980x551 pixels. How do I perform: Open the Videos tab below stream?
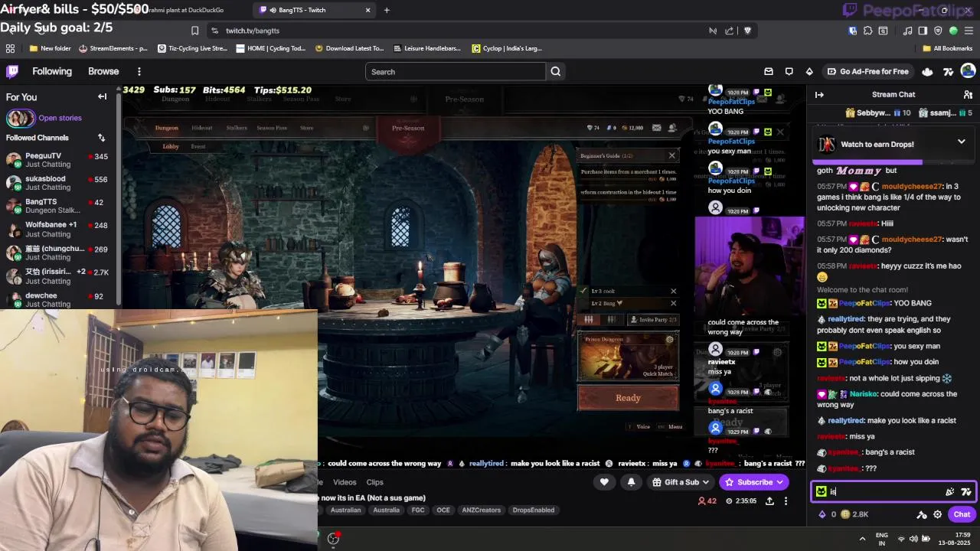coord(345,482)
